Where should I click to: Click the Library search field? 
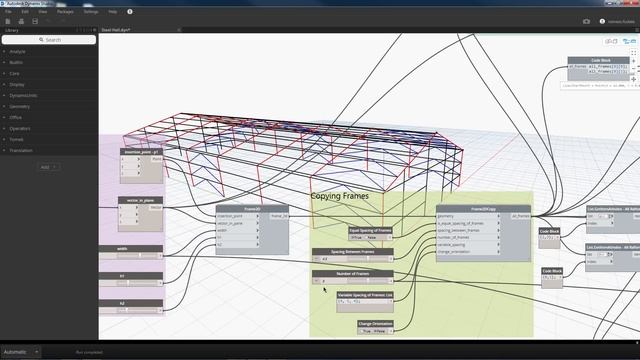[x=49, y=40]
